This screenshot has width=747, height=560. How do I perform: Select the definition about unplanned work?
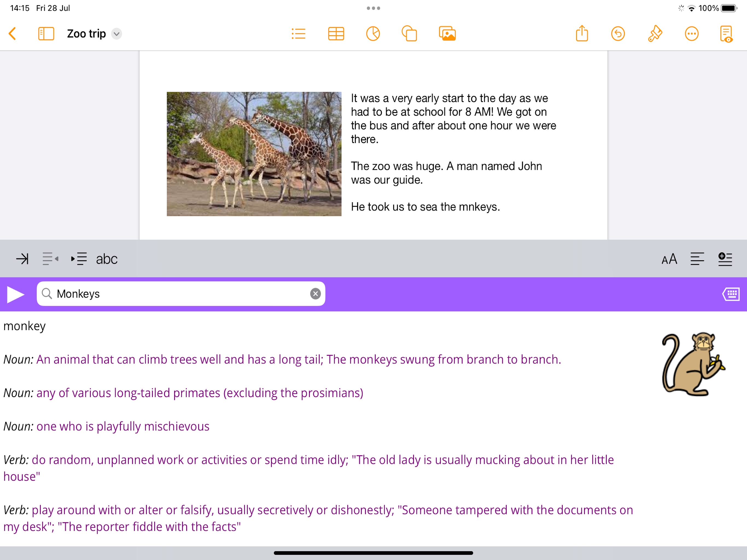309,468
